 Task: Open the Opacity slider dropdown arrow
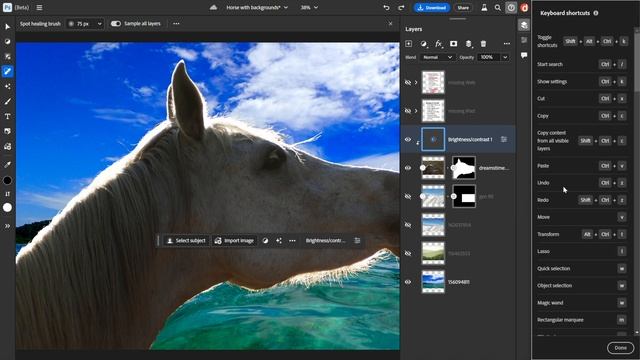tap(505, 57)
